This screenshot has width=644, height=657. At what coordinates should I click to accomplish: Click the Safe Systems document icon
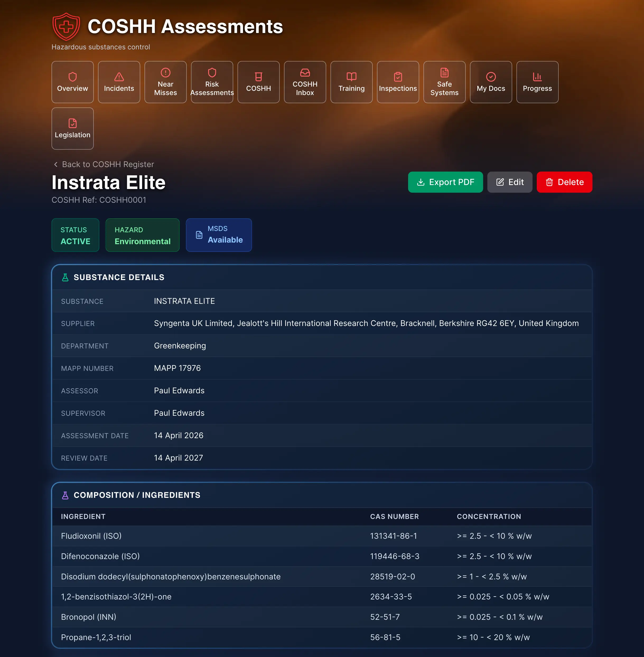[445, 73]
